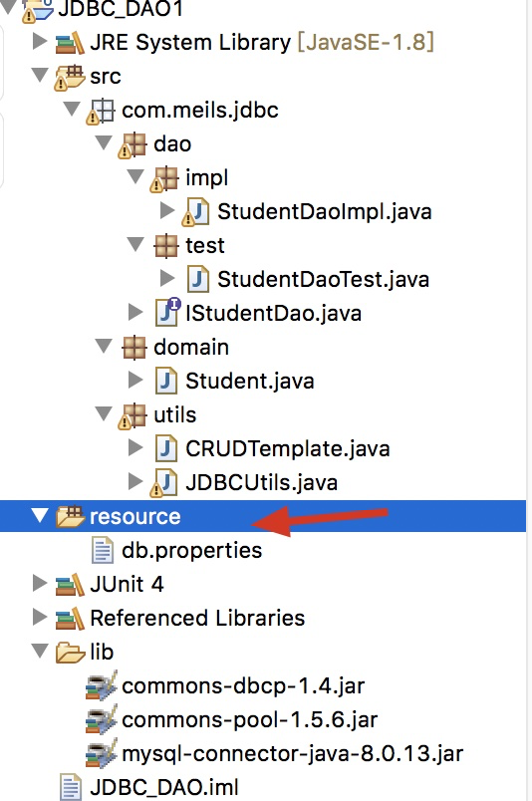Collapse the lib folder
This screenshot has width=532, height=801.
(x=39, y=651)
